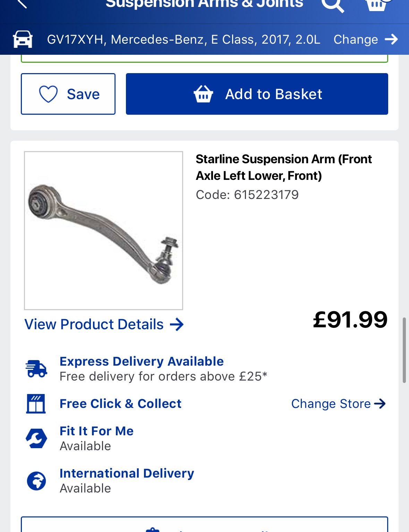409x532 pixels.
Task: Tap Change Store link
Action: coord(339,404)
